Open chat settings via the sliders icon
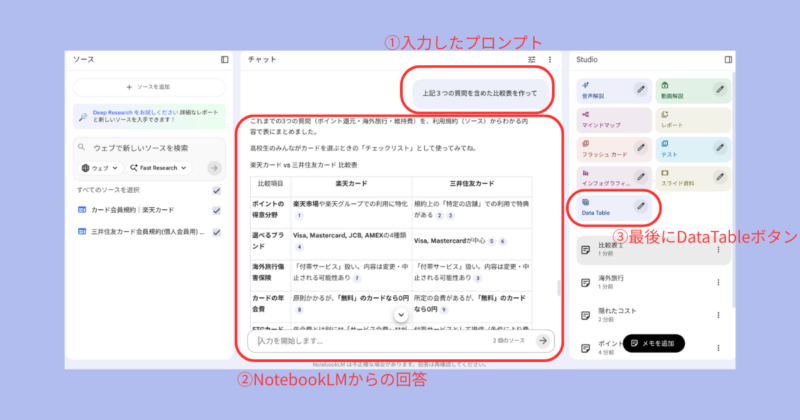The image size is (800, 420). 532,60
